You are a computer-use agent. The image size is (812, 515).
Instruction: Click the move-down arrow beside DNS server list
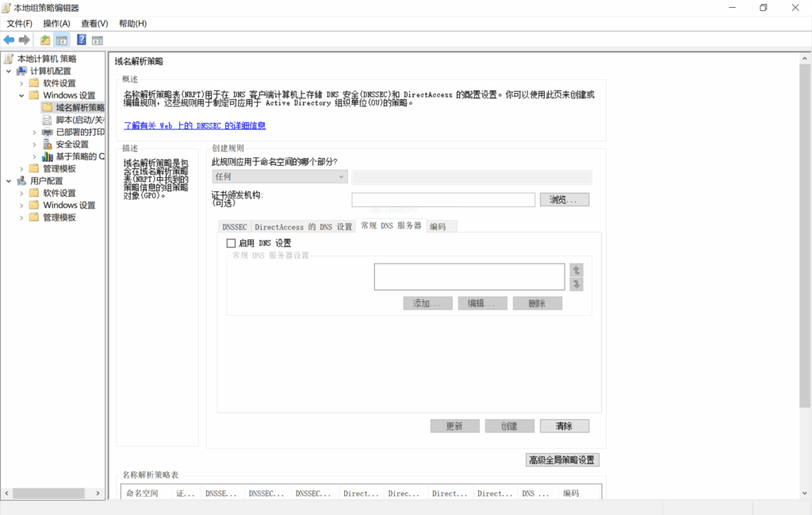[576, 282]
